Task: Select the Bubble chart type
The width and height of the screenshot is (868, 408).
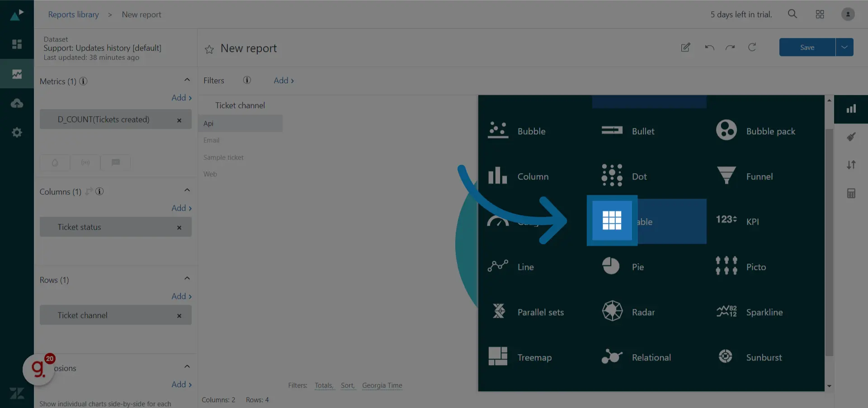Action: point(518,131)
